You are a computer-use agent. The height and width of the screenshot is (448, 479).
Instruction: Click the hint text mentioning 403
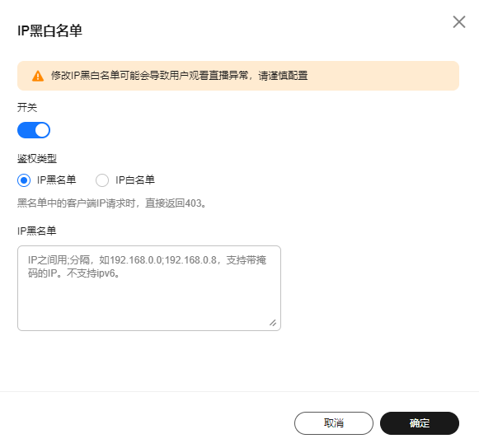[x=112, y=203]
